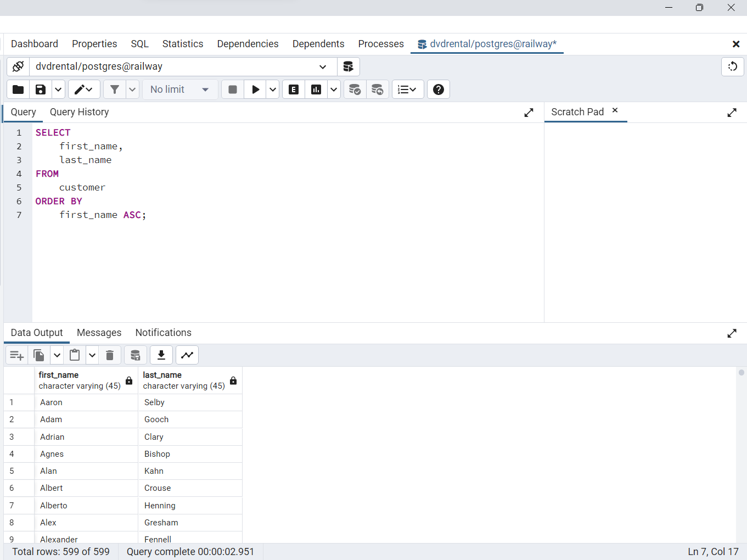Open the Dependents tab
This screenshot has width=747, height=560.
coord(318,44)
